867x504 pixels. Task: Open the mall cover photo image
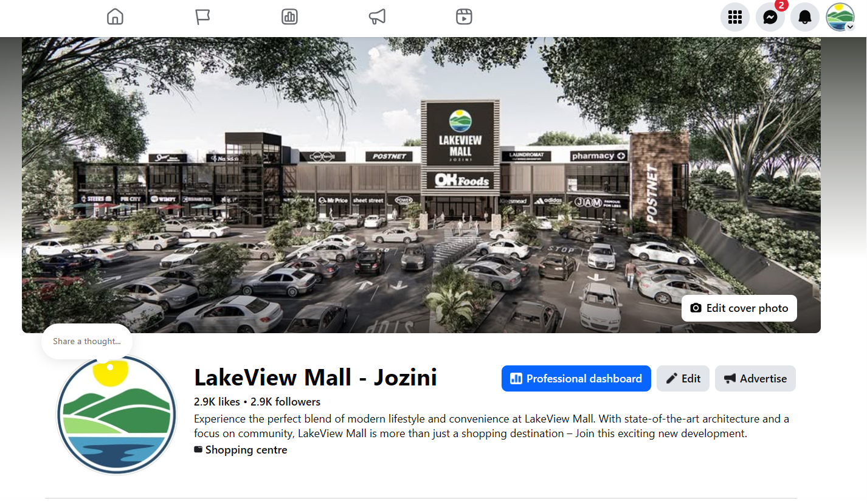pos(421,185)
